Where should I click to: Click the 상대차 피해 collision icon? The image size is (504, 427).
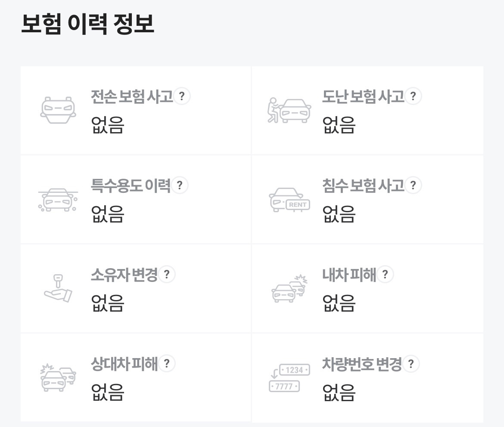(58, 377)
